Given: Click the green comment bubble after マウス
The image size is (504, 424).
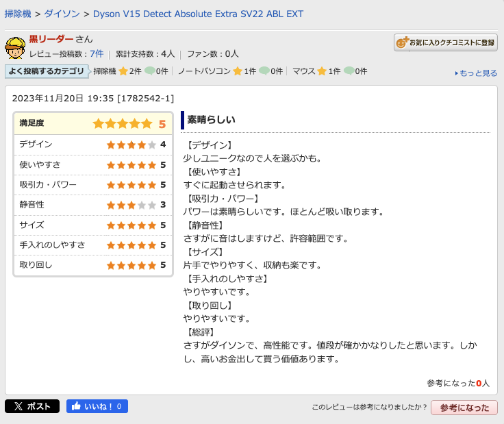Looking at the screenshot, I should [349, 71].
